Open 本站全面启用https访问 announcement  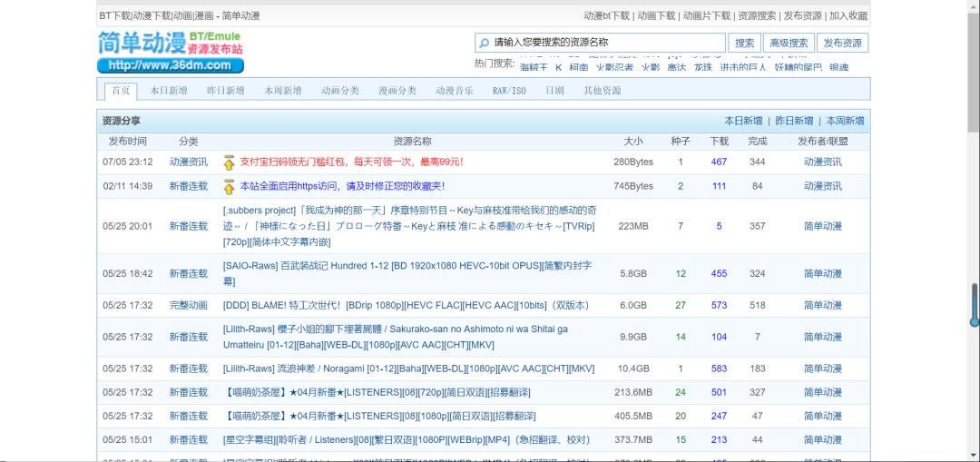(x=342, y=186)
